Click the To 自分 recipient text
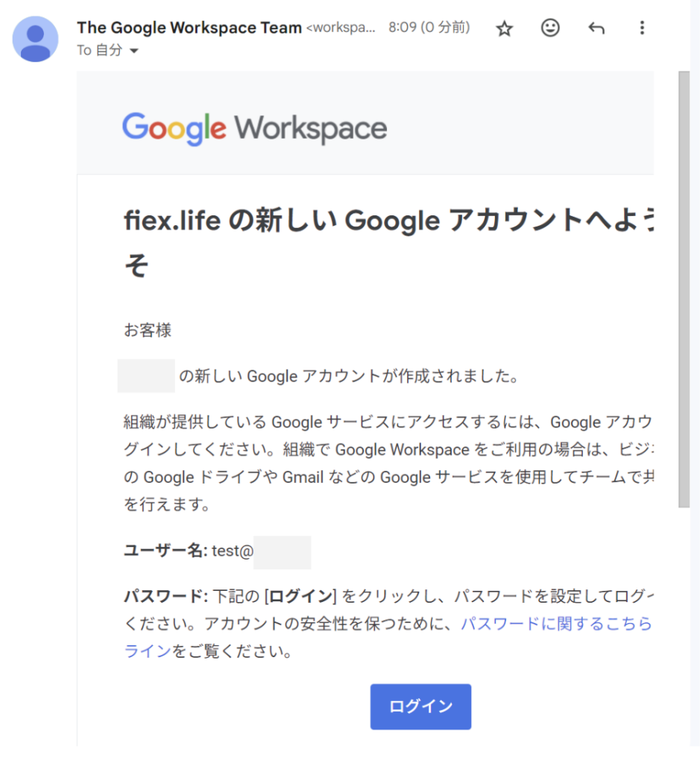This screenshot has width=700, height=763. pos(101,51)
